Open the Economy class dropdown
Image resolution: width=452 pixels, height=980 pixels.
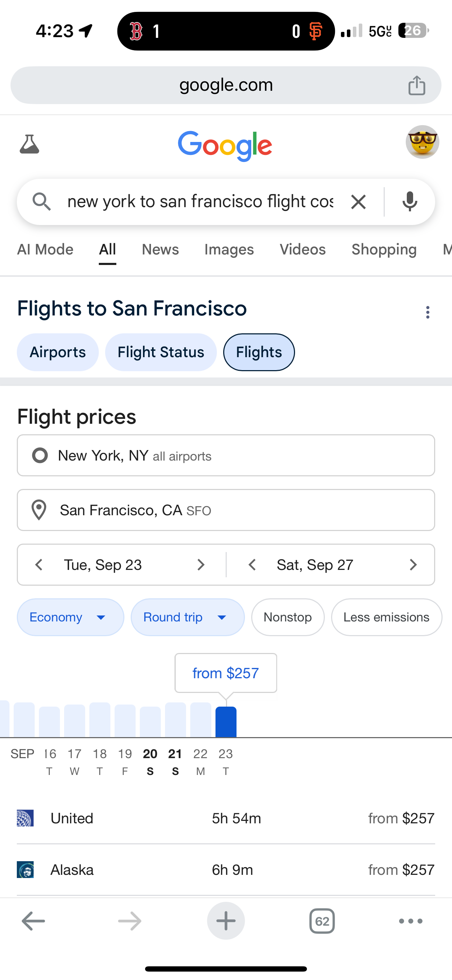point(70,617)
